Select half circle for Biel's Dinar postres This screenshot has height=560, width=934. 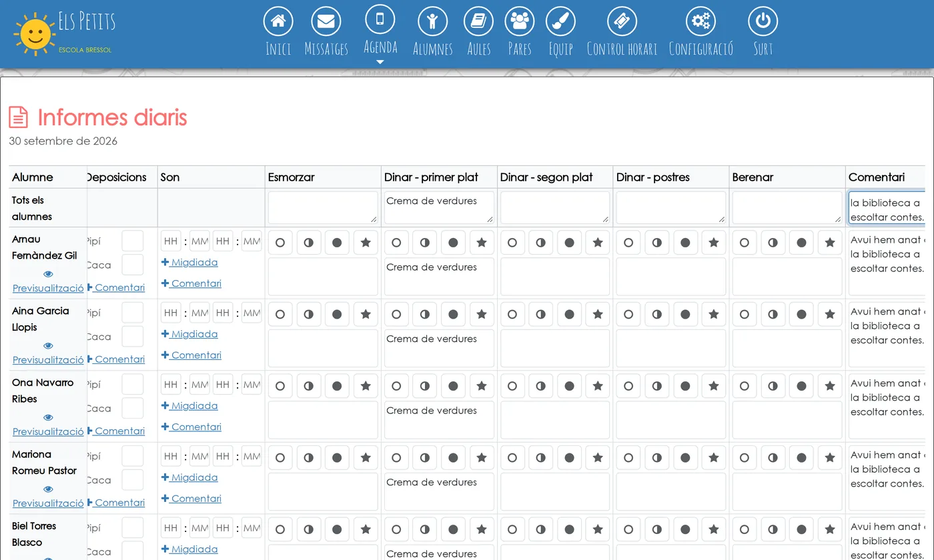(657, 529)
